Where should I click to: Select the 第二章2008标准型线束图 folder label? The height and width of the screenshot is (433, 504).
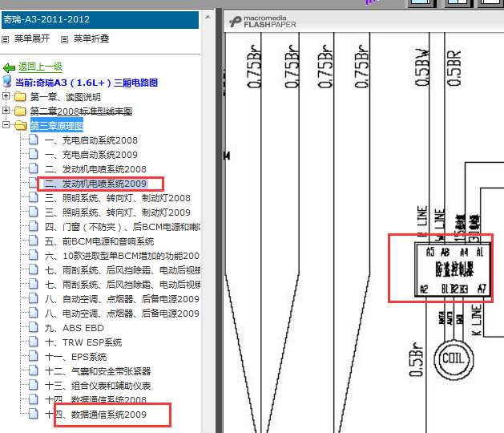point(81,111)
